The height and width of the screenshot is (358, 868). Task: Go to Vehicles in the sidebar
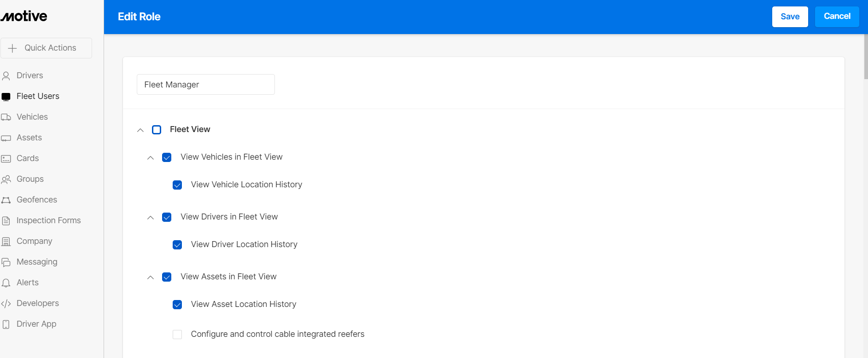click(x=32, y=117)
